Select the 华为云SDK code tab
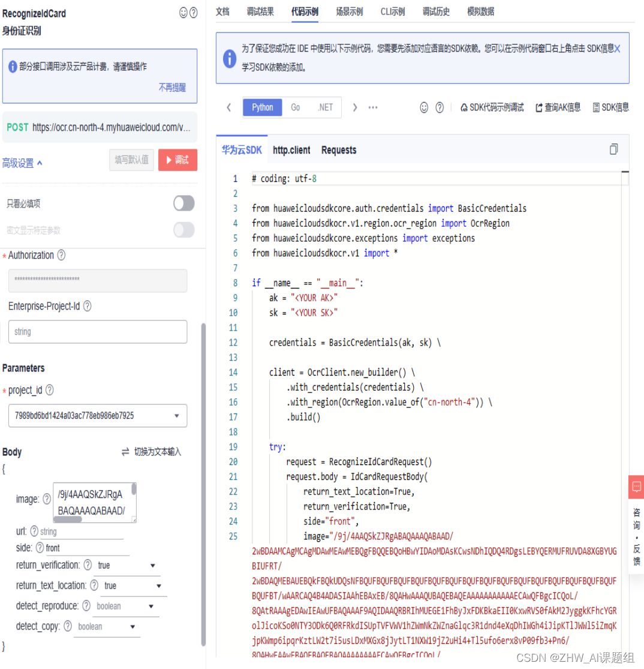The width and height of the screenshot is (644, 669). coord(242,150)
